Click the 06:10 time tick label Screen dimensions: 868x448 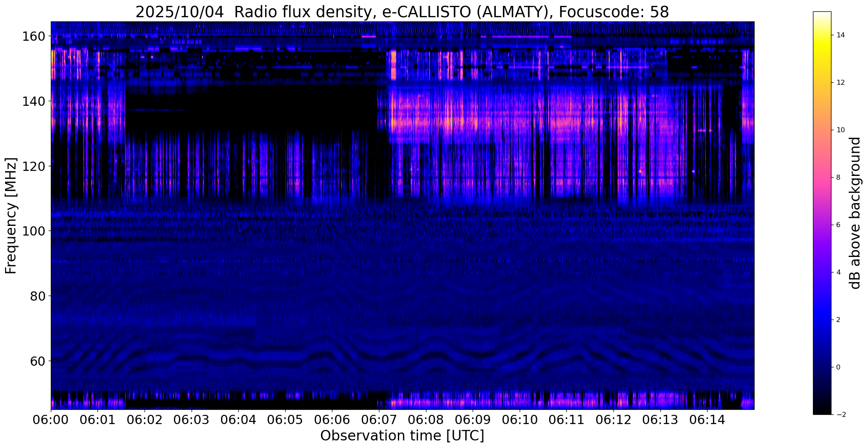coord(520,419)
